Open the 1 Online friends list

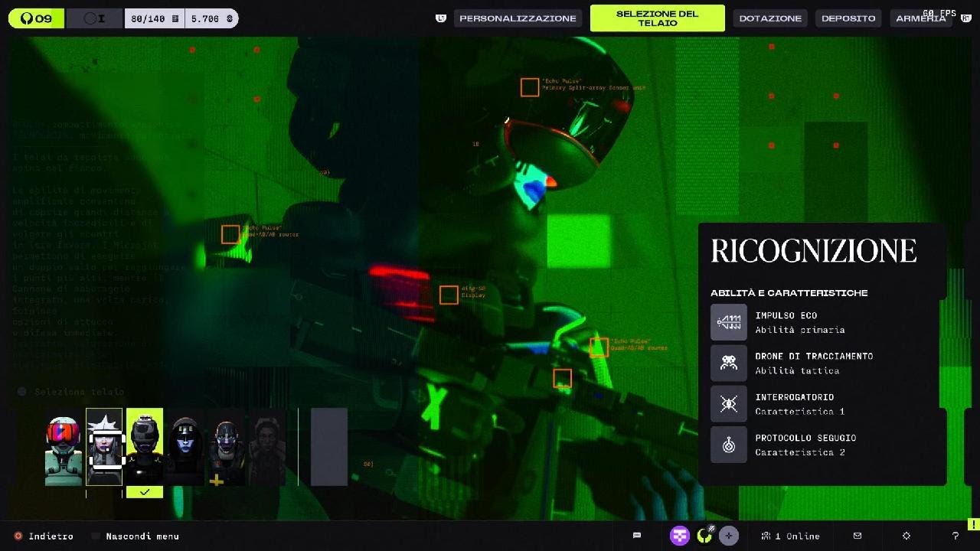[790, 536]
